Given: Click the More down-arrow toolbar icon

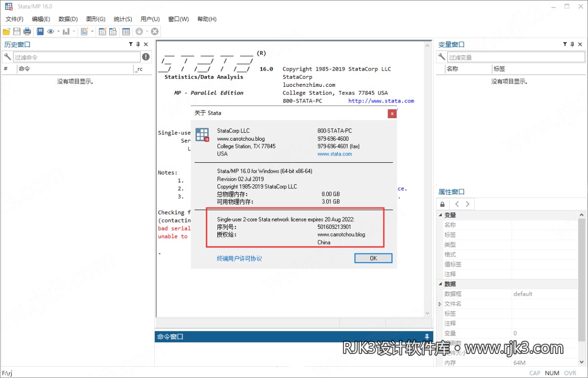Looking at the screenshot, I should point(139,31).
